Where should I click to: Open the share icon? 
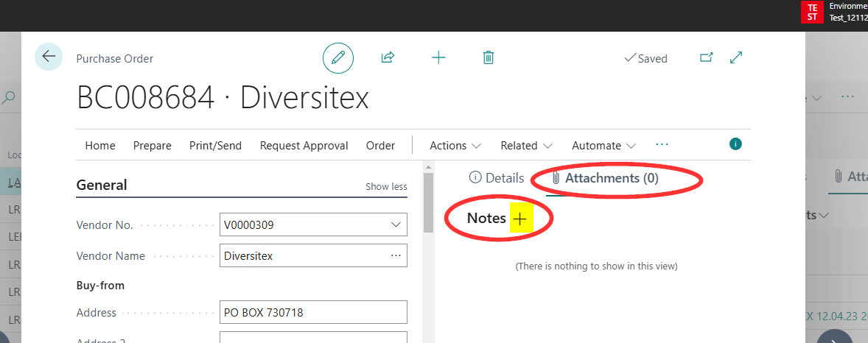click(388, 57)
